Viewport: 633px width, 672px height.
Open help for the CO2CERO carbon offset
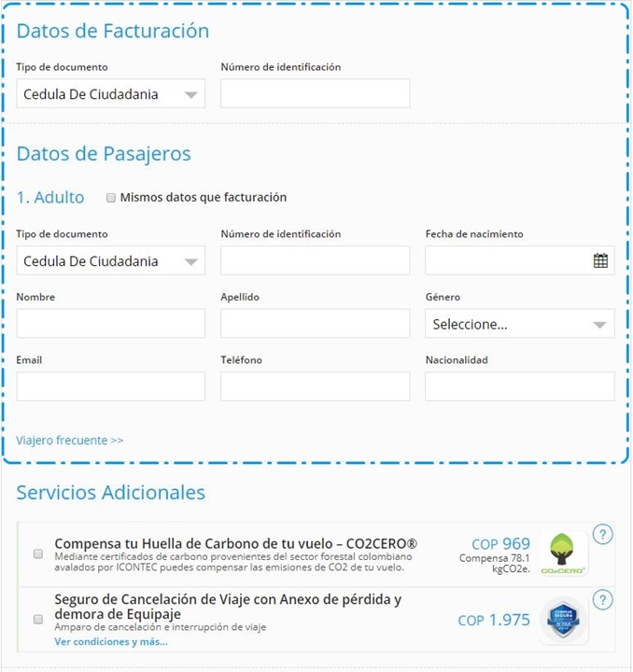click(x=602, y=534)
